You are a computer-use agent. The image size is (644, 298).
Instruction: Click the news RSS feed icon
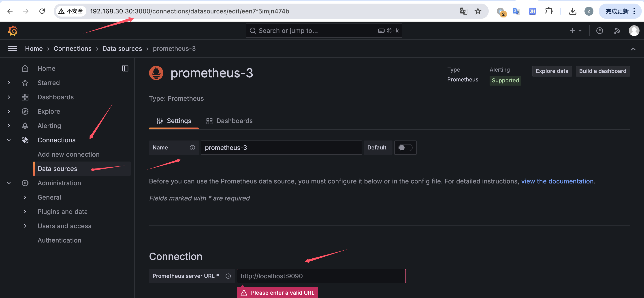pyautogui.click(x=617, y=31)
